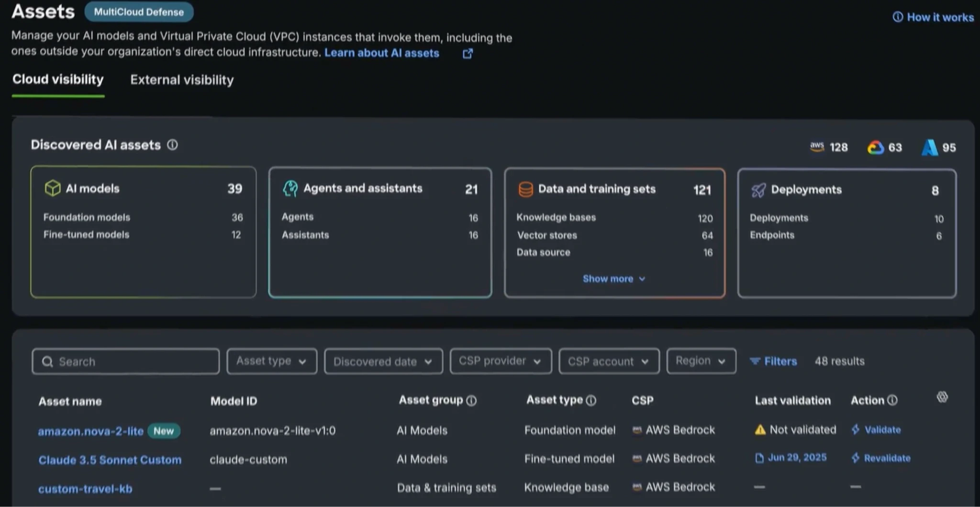
Task: Open the custom-travel-kb asset
Action: click(x=85, y=489)
